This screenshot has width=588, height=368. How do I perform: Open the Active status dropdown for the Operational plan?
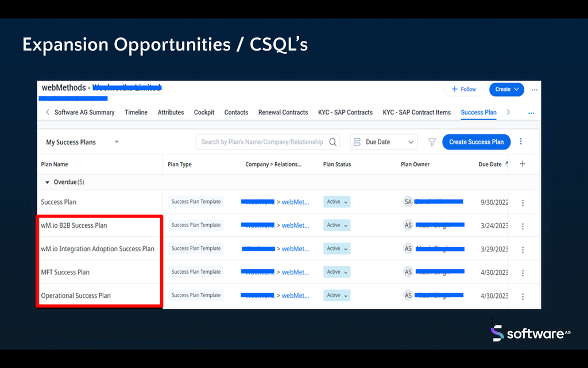[x=336, y=295]
